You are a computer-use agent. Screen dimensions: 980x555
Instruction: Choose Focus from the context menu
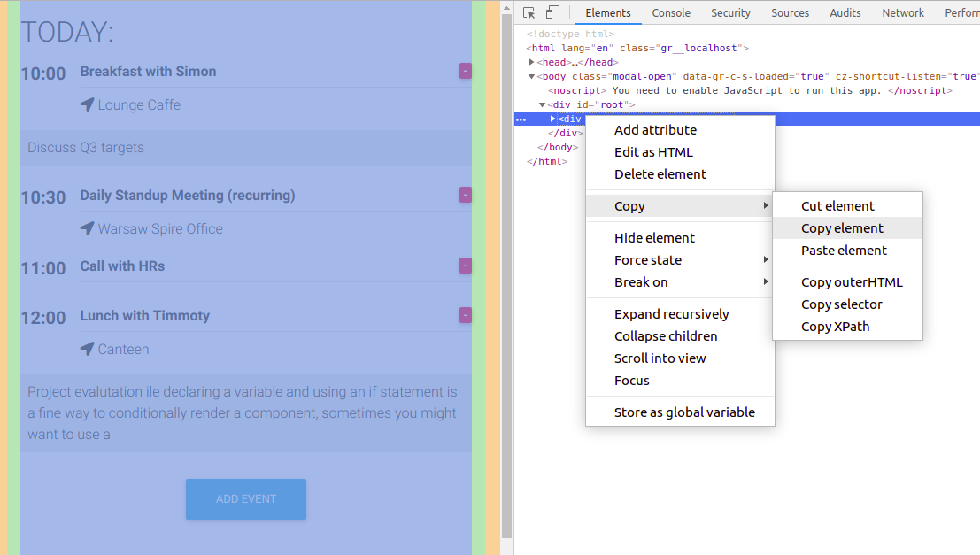point(680,381)
